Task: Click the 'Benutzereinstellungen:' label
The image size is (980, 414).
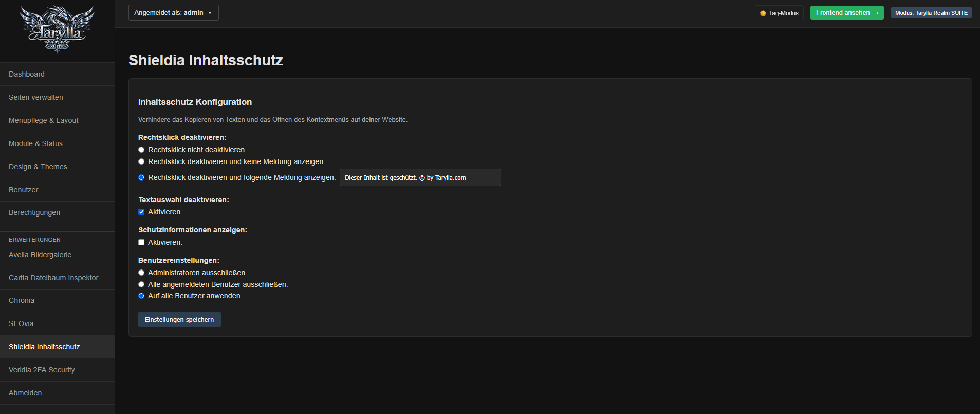Action: 179,260
